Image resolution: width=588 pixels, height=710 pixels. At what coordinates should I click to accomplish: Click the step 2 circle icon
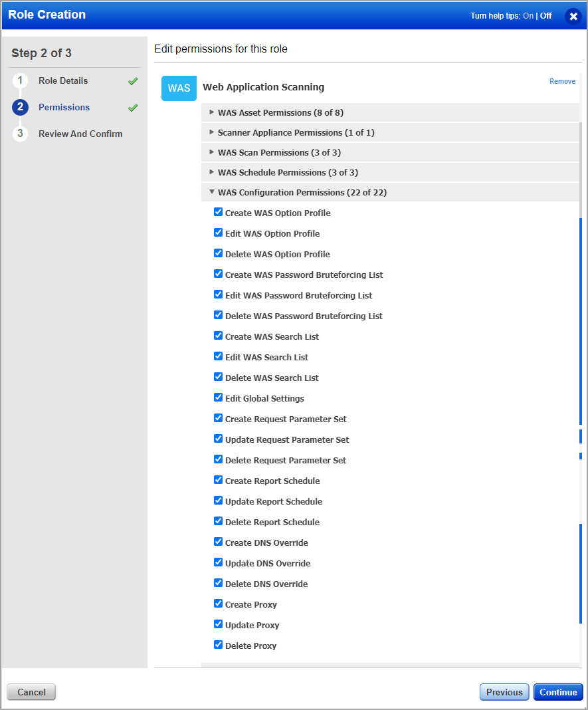point(20,108)
